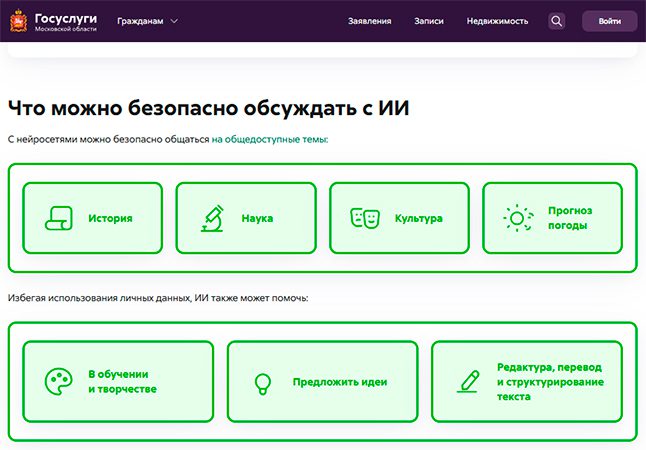
Task: Click the Госуслуги Московской области title text
Action: (65, 21)
